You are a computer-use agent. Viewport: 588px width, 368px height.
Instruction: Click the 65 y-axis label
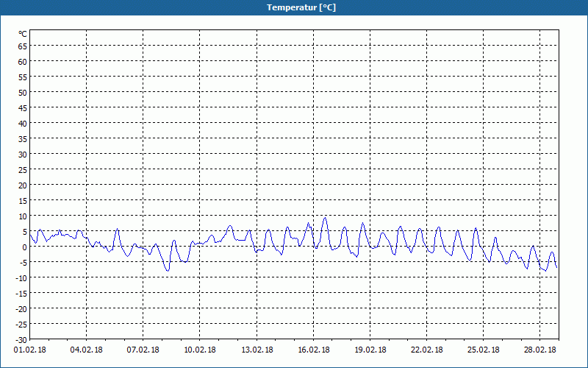tap(23, 46)
